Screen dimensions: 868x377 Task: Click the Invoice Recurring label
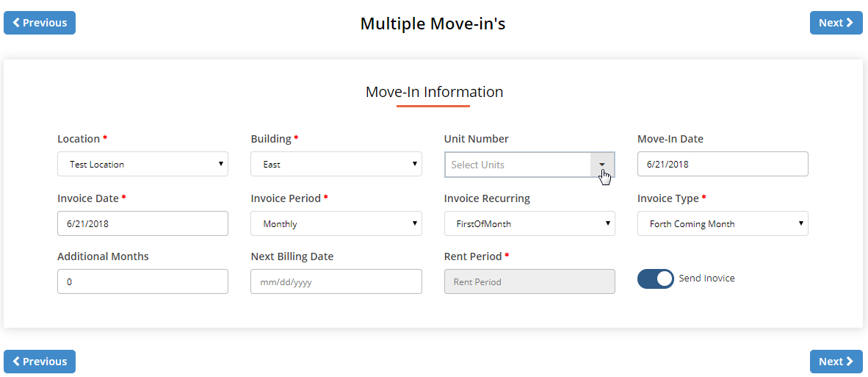tap(487, 198)
